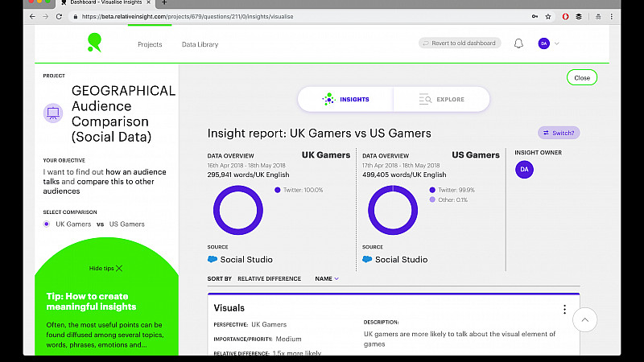The image size is (644, 362).
Task: Close the insights view
Action: pyautogui.click(x=582, y=77)
